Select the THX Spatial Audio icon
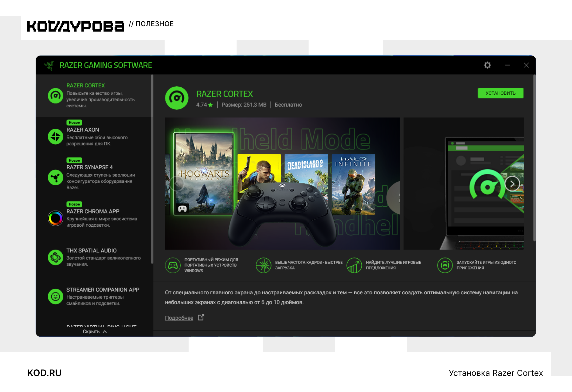Screen dimensions: 572x392 tap(55, 257)
